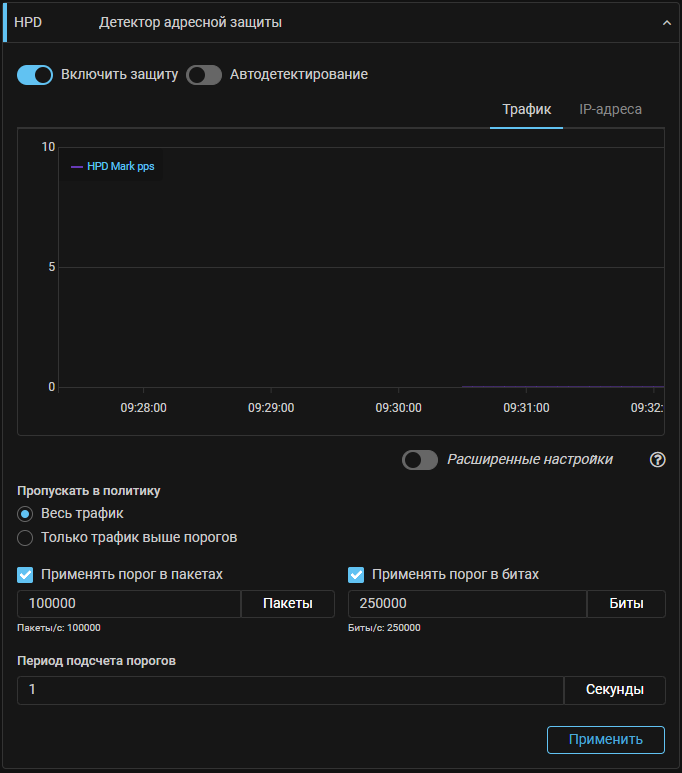Click the bit threshold field with 250000
682x773 pixels.
pyautogui.click(x=466, y=604)
